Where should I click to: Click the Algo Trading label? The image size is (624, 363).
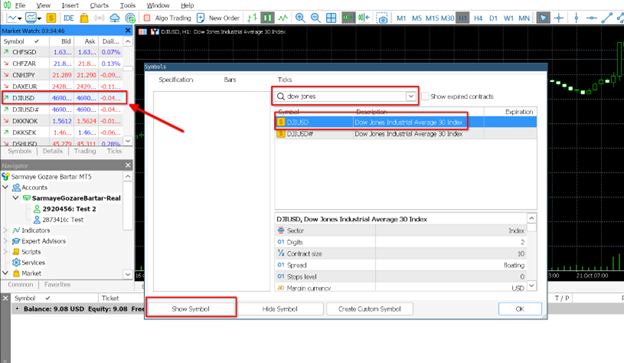[x=173, y=18]
